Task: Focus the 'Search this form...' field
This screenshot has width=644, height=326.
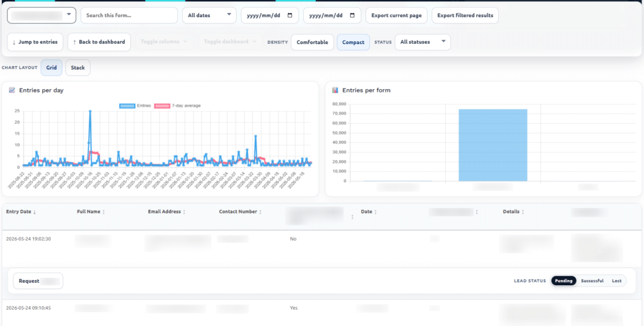Action: click(129, 16)
